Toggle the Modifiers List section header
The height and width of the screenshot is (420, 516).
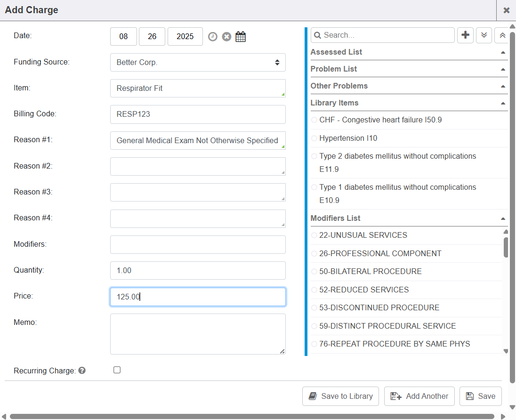coord(503,218)
